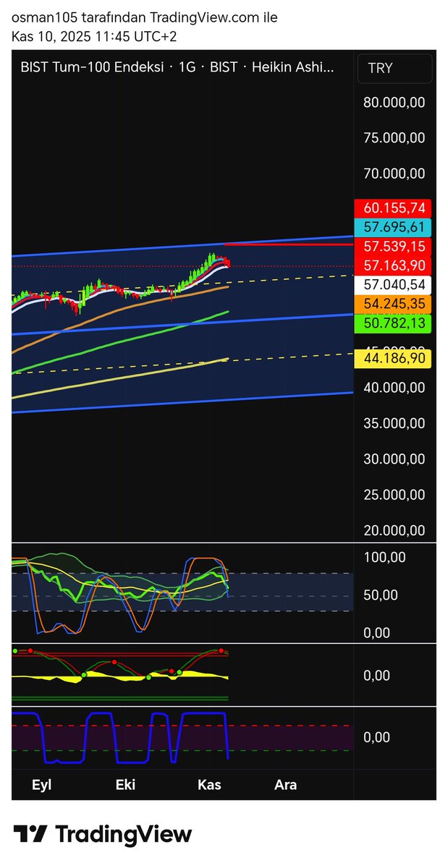Image resolution: width=448 pixels, height=868 pixels.
Task: Click the Eki month label on time axis
Action: (125, 785)
